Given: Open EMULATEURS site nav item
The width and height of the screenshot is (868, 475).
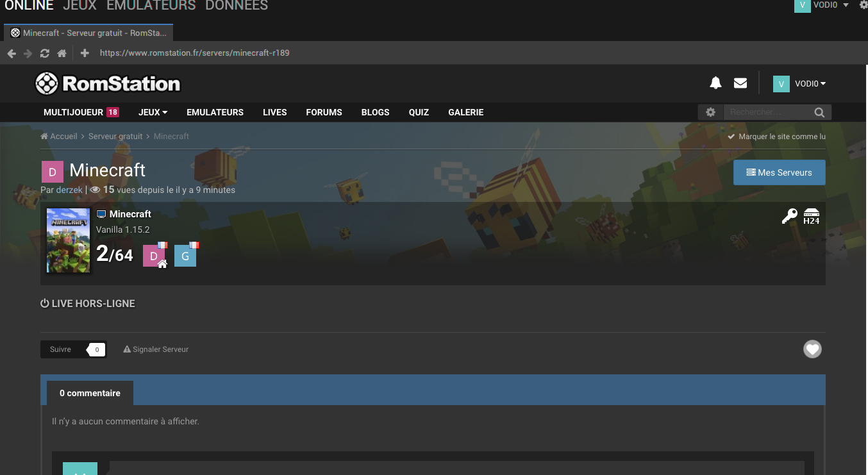Looking at the screenshot, I should (215, 112).
